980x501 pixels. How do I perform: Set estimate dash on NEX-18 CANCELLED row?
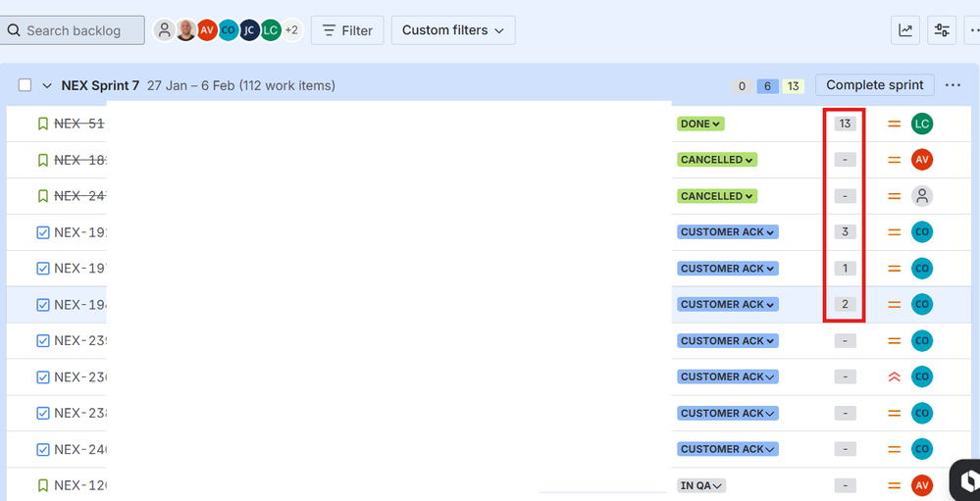point(845,160)
